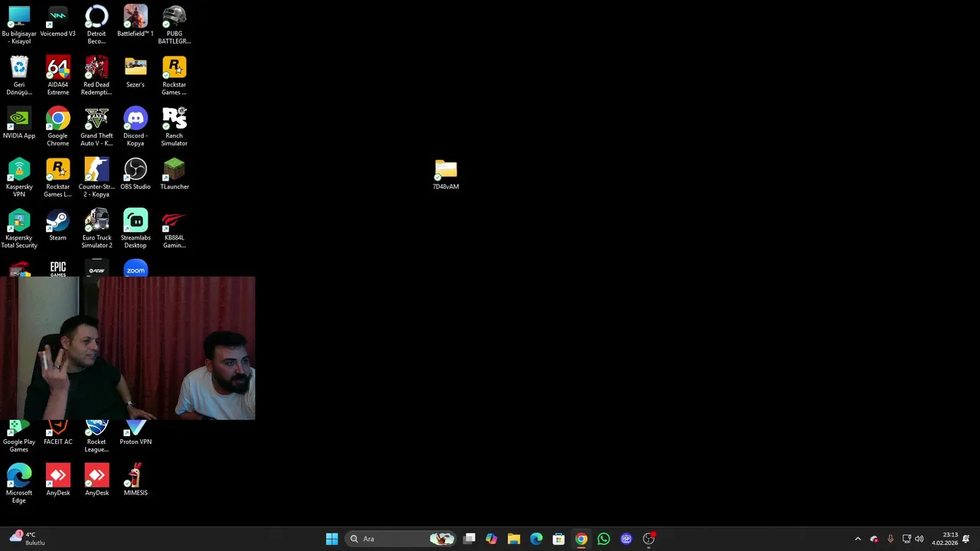980x551 pixels.
Task: Launch AIDA64 Extreme from the desktop
Action: (x=57, y=75)
